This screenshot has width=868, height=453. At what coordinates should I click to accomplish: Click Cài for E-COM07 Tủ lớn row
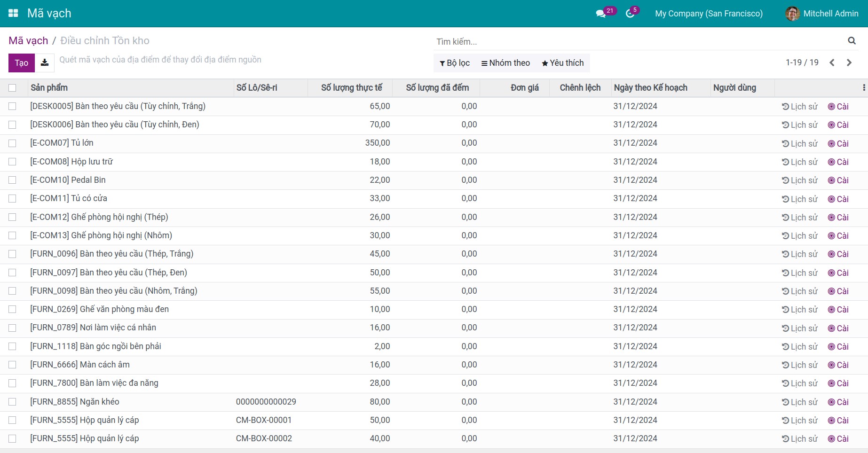pyautogui.click(x=838, y=143)
